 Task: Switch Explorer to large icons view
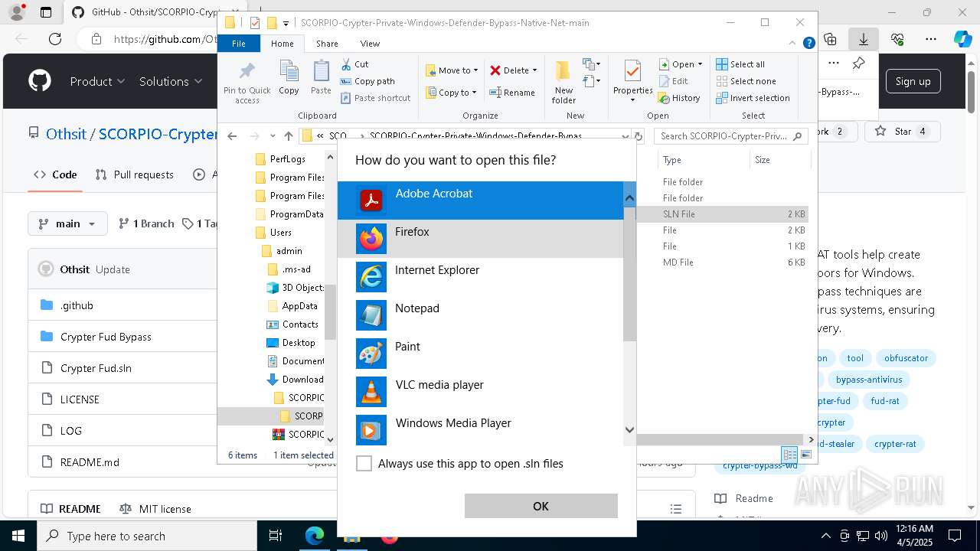[805, 455]
